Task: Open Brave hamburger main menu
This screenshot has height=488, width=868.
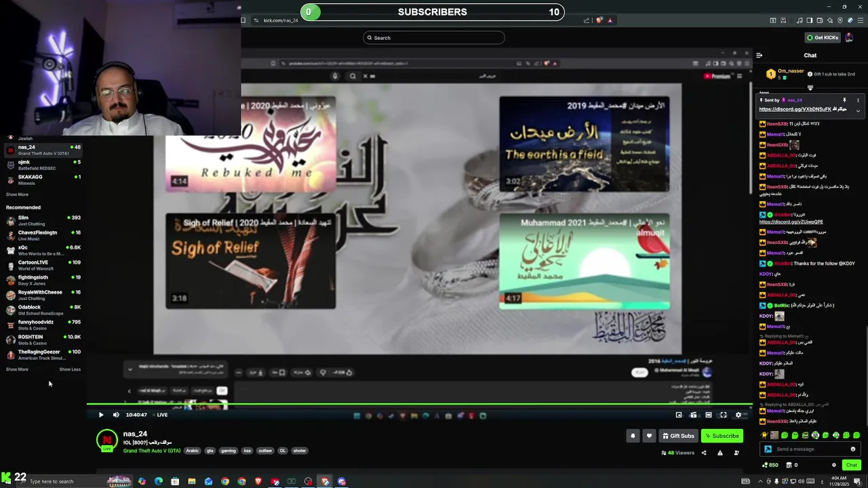Action: click(860, 20)
